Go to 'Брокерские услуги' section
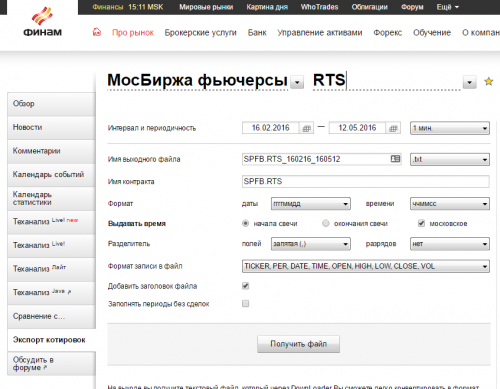 [x=200, y=33]
